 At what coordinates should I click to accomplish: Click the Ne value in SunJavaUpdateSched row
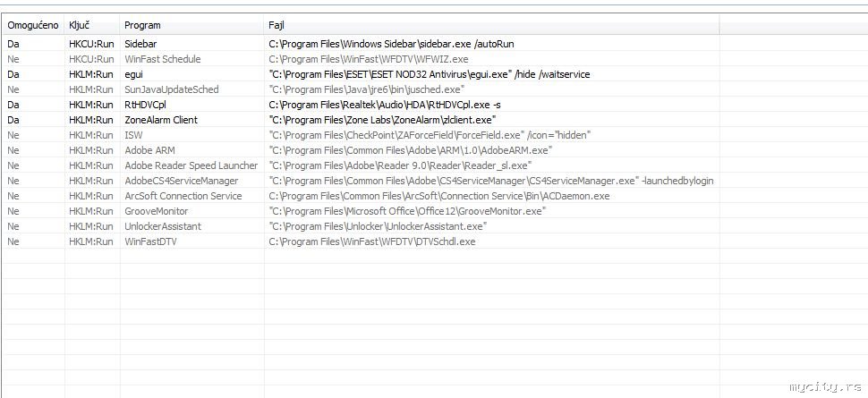[13, 89]
